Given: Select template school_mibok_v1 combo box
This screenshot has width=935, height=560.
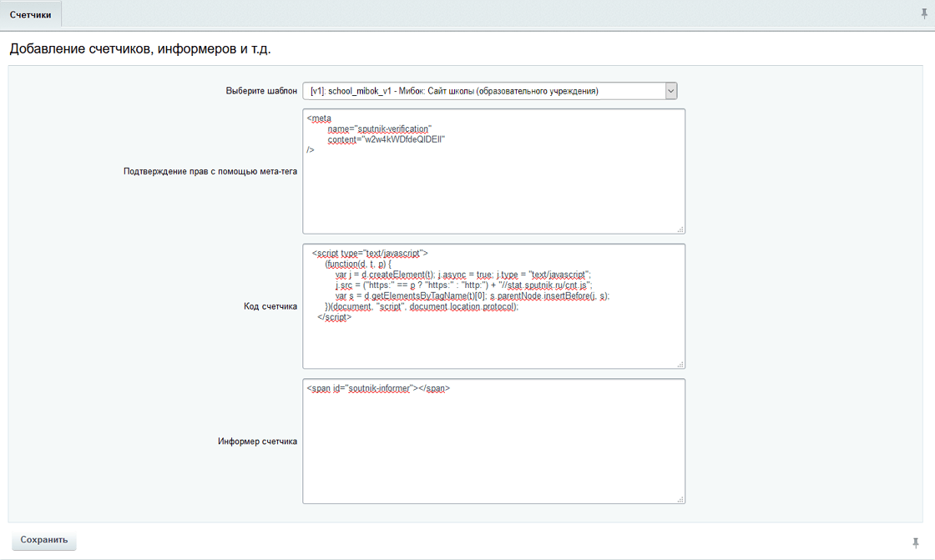Looking at the screenshot, I should [489, 91].
